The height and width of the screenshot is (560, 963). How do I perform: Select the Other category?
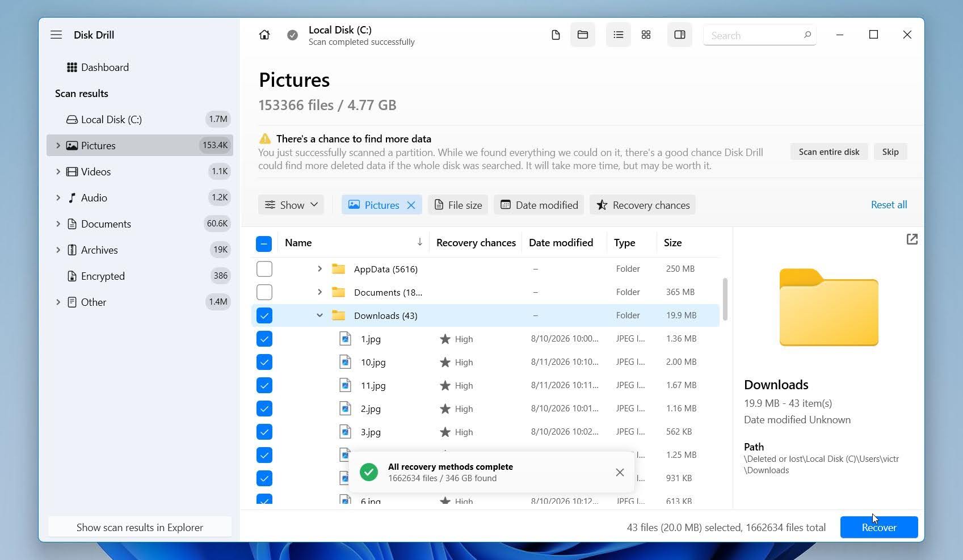(140, 302)
